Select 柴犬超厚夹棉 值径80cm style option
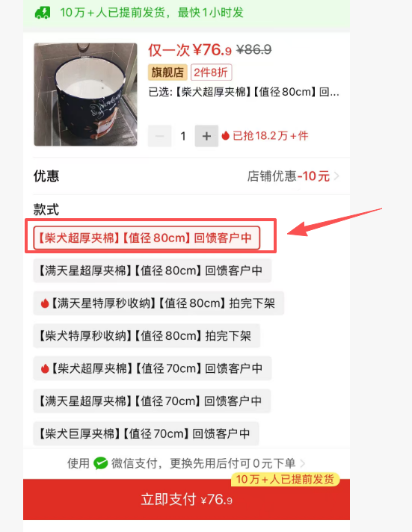The image size is (412, 532). pyautogui.click(x=147, y=238)
